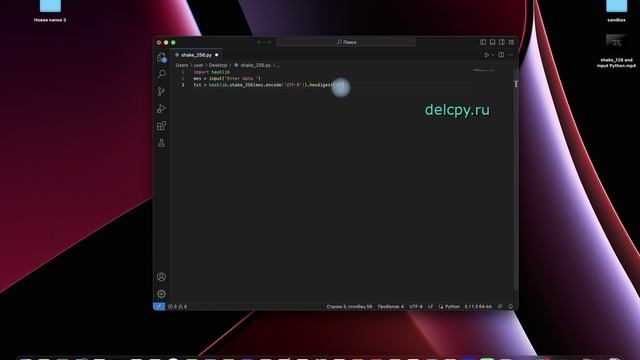Click the import hashlib code line

(211, 72)
